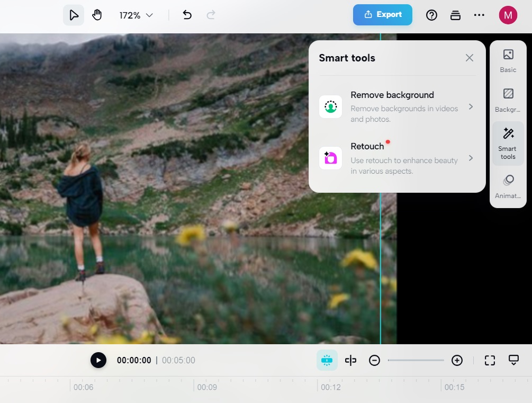Activate the hand pan tool
This screenshot has height=403, width=532.
(97, 15)
